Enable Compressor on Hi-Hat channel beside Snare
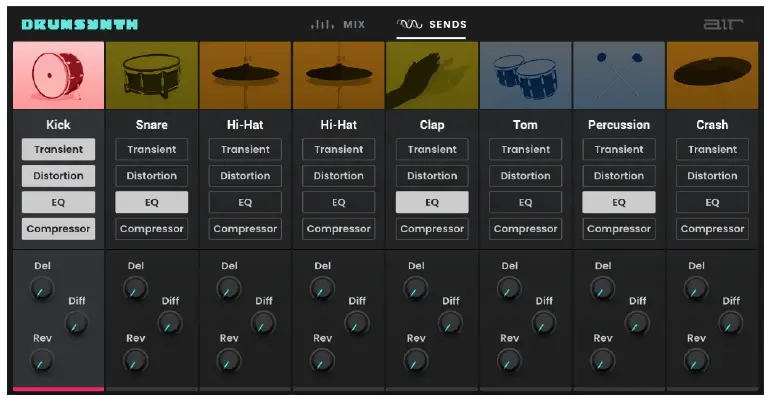The image size is (770, 403). click(245, 229)
